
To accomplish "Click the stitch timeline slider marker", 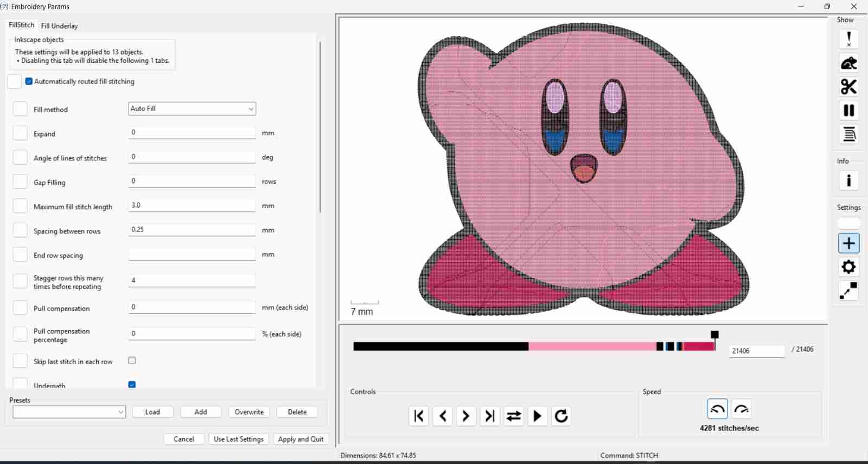I will pos(715,335).
